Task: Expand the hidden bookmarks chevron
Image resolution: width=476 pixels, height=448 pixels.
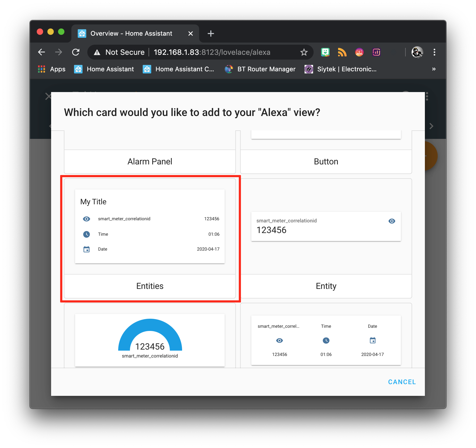Action: [434, 69]
